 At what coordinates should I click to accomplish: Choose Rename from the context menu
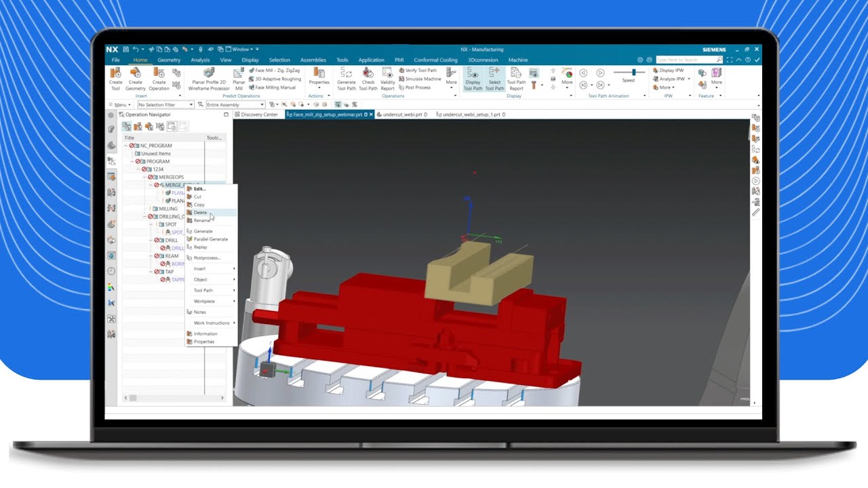(212, 220)
